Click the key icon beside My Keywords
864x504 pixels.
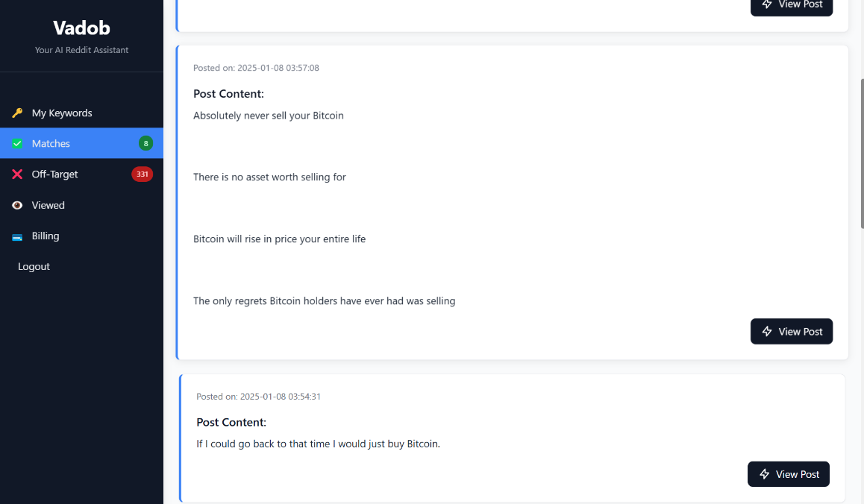[x=17, y=113]
